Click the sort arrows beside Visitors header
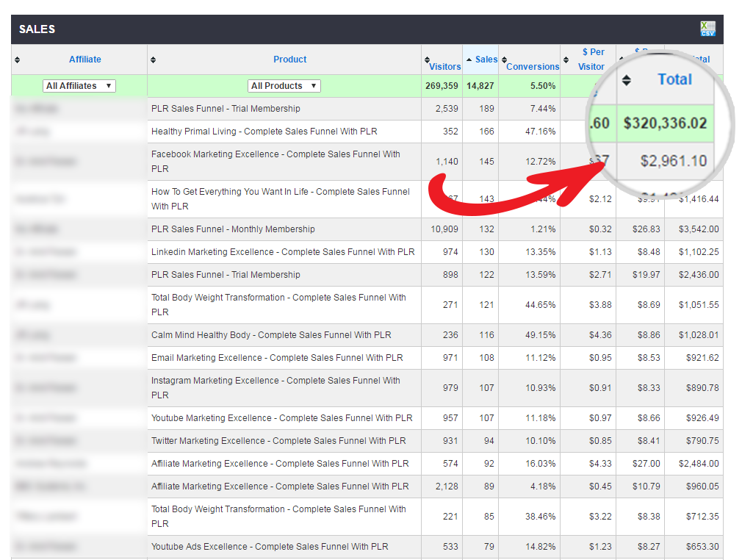 click(x=427, y=60)
